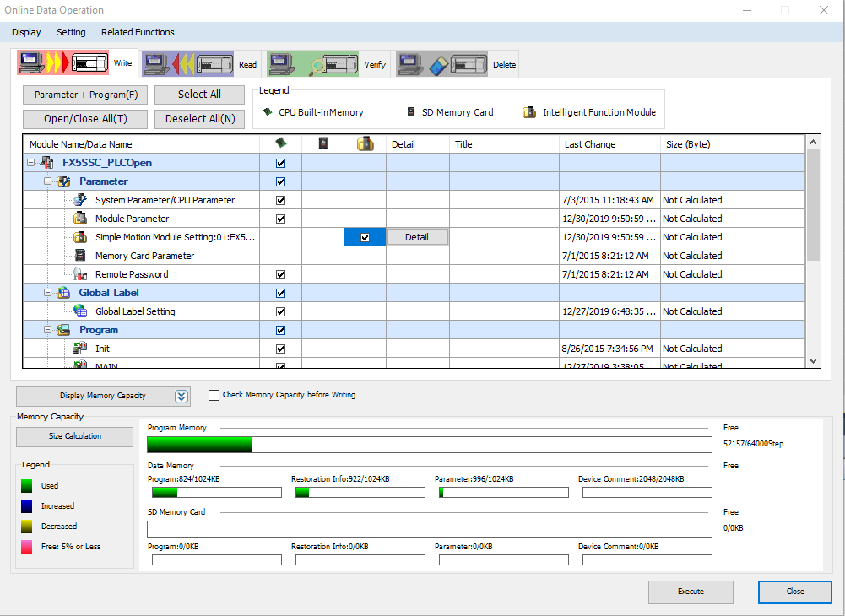Expand the Display Memory Capacity chevron
Viewport: 845px width, 616px height.
[x=181, y=397]
